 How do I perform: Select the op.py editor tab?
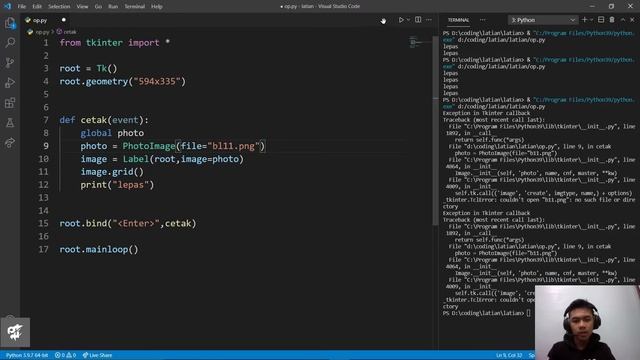point(39,20)
